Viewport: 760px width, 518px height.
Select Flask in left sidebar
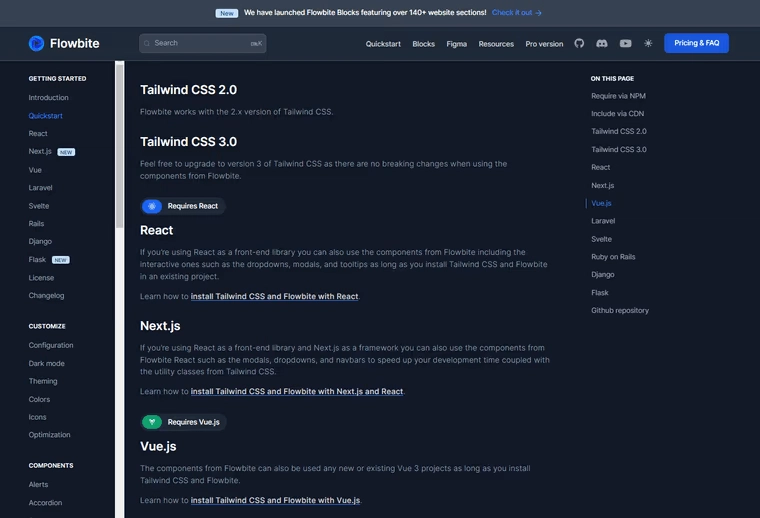pyautogui.click(x=37, y=260)
